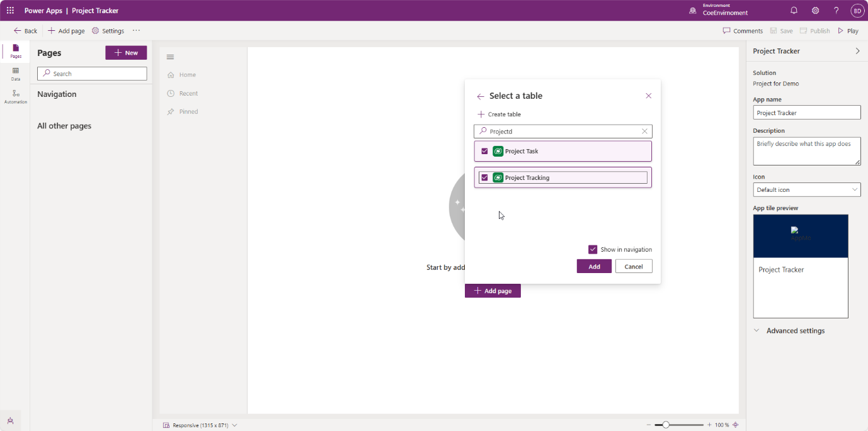
Task: Expand Advanced settings
Action: point(789,331)
